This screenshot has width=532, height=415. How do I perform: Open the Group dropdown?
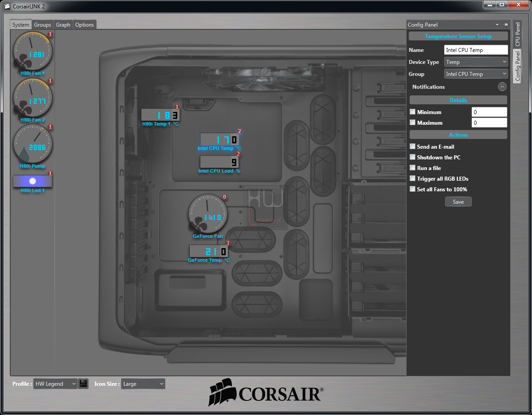[476, 74]
